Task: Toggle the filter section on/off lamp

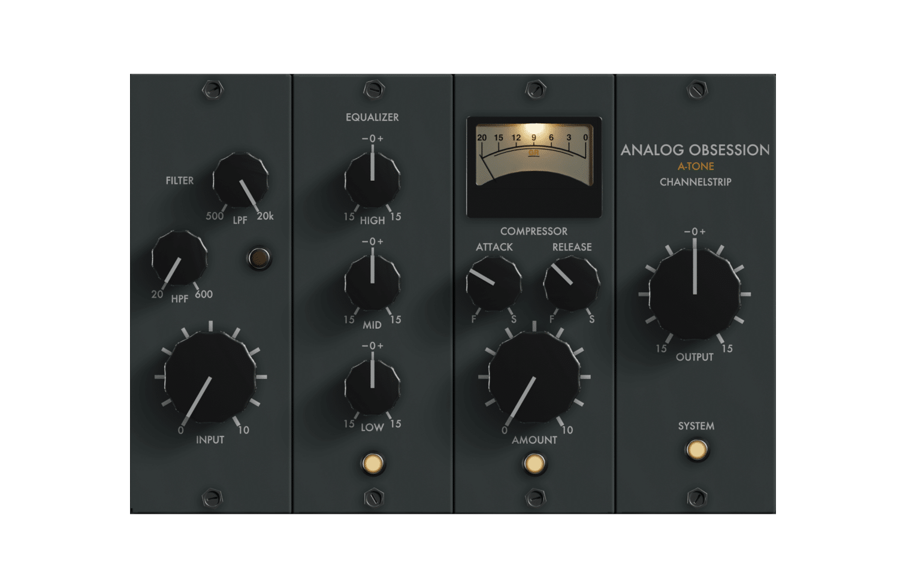Action: [259, 258]
